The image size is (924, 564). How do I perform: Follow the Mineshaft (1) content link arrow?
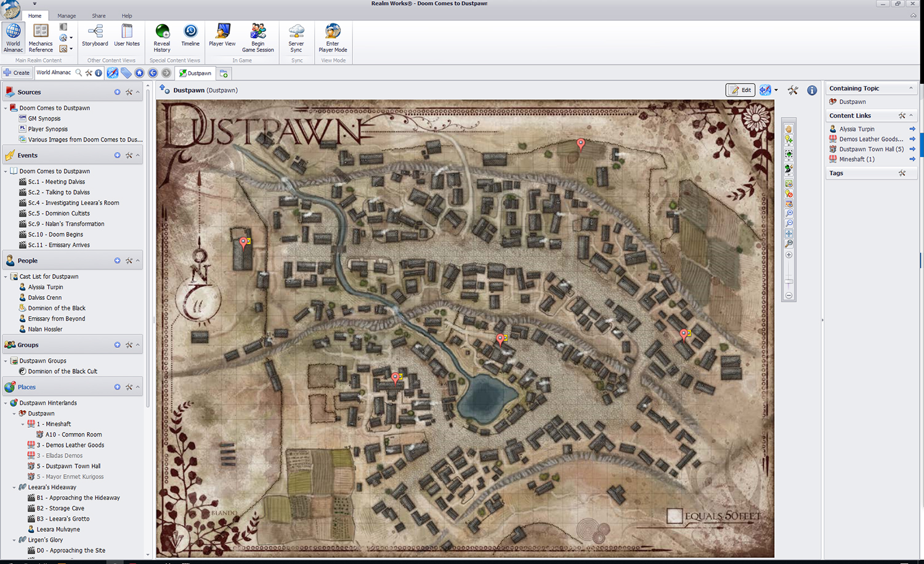[x=912, y=159]
